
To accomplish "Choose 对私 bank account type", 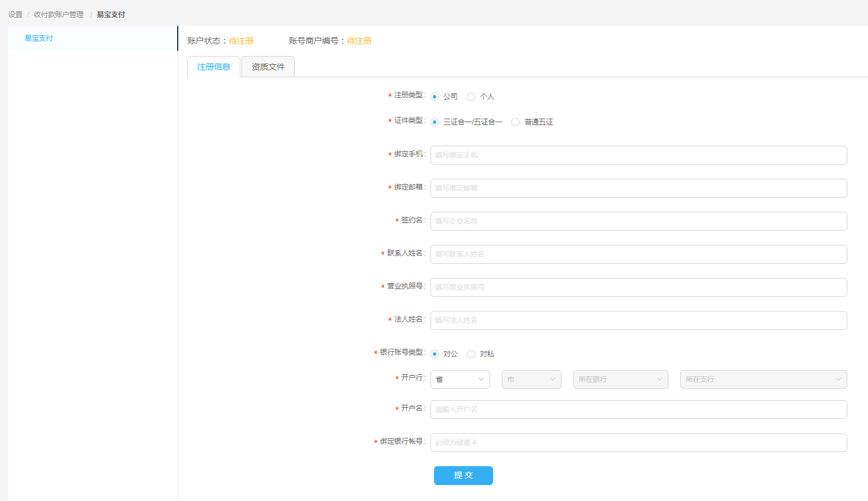I will click(x=471, y=354).
